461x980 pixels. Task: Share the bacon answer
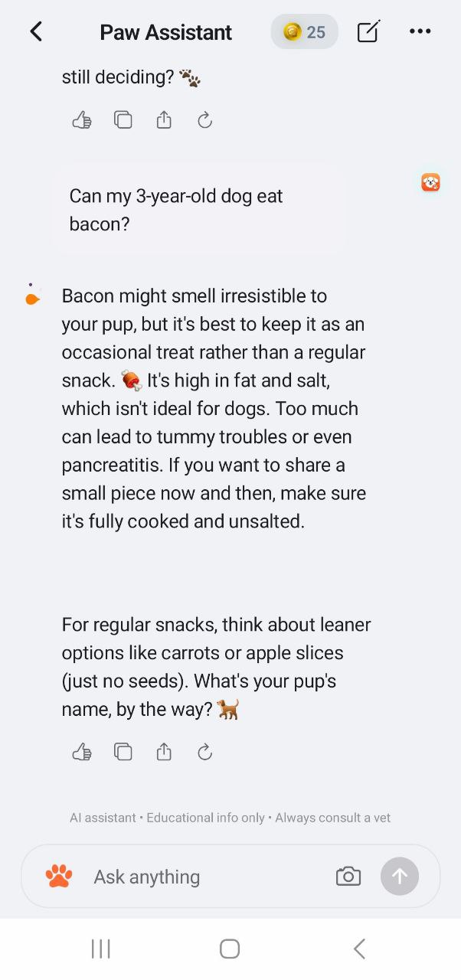tap(164, 753)
